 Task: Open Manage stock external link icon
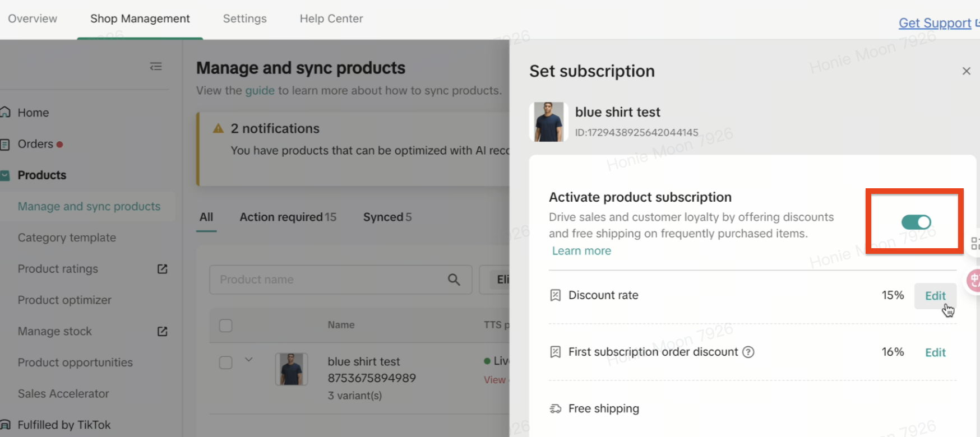(162, 332)
